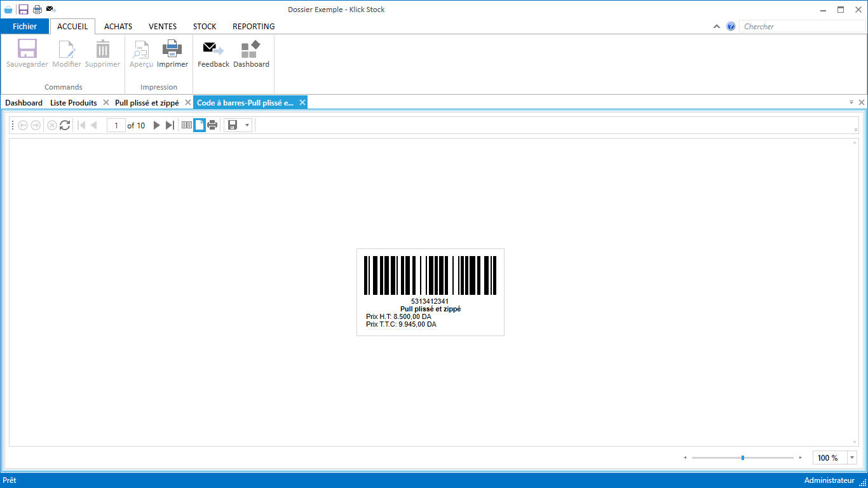Viewport: 868px width, 488px height.
Task: Click the quick access save icon
Action: [x=24, y=10]
